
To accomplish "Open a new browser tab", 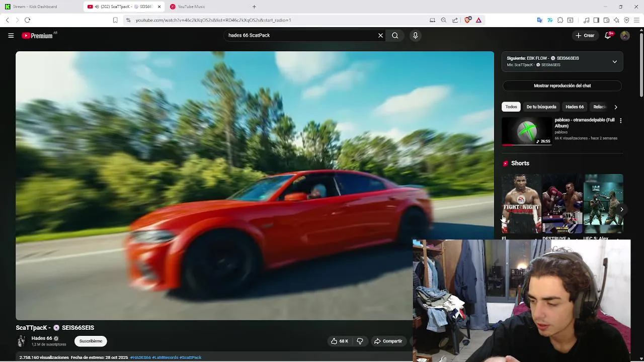I will 254,7.
